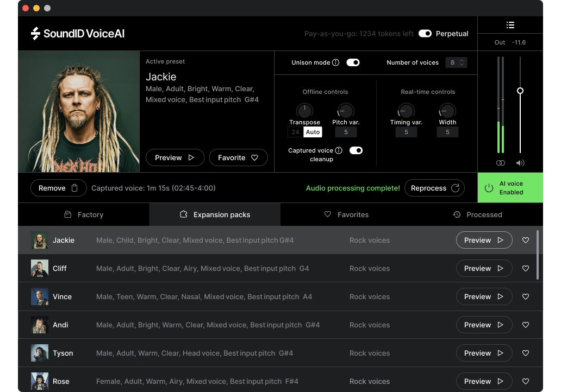Preview the Tyson voice
This screenshot has height=392, width=561.
pos(484,353)
